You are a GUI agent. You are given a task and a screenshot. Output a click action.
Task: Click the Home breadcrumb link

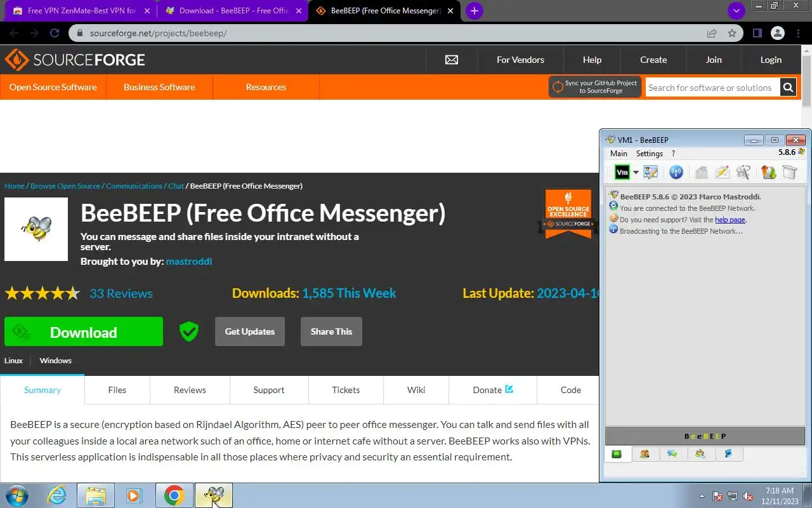15,186
